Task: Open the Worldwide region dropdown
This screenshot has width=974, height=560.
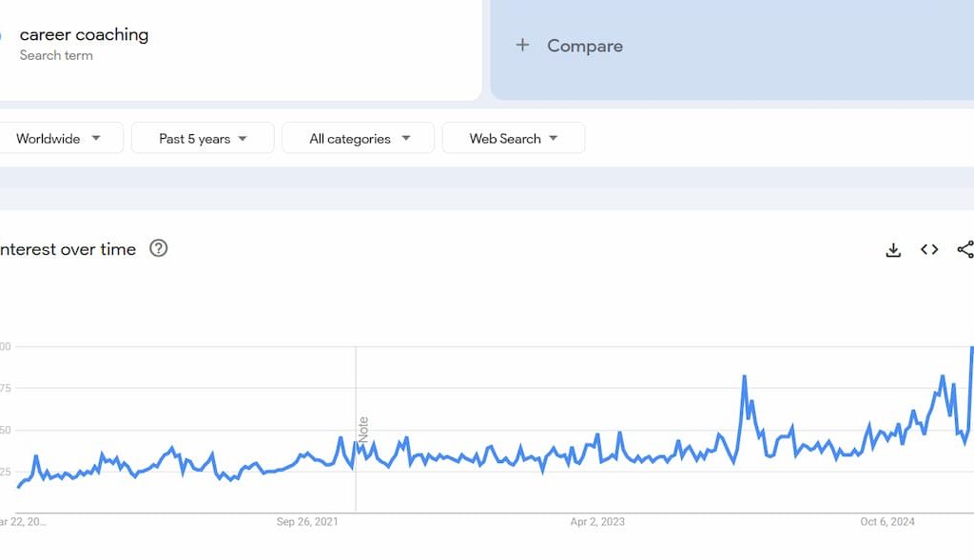Action: [59, 139]
